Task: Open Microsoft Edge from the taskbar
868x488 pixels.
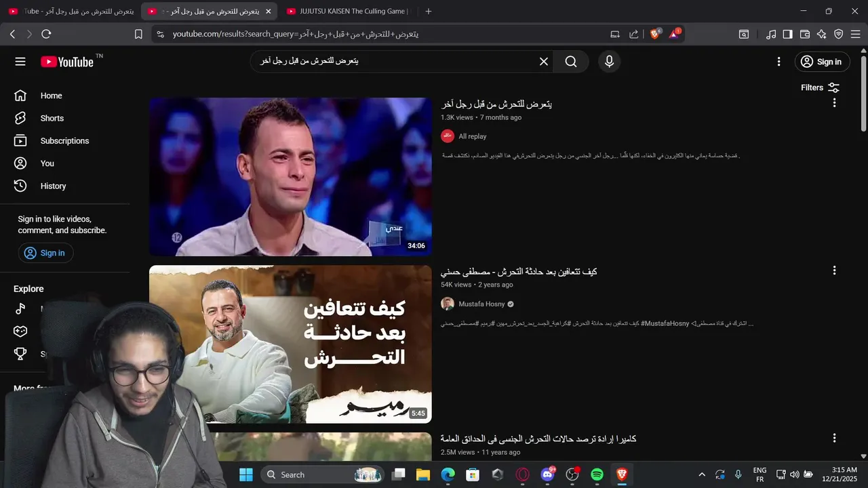Action: click(448, 474)
